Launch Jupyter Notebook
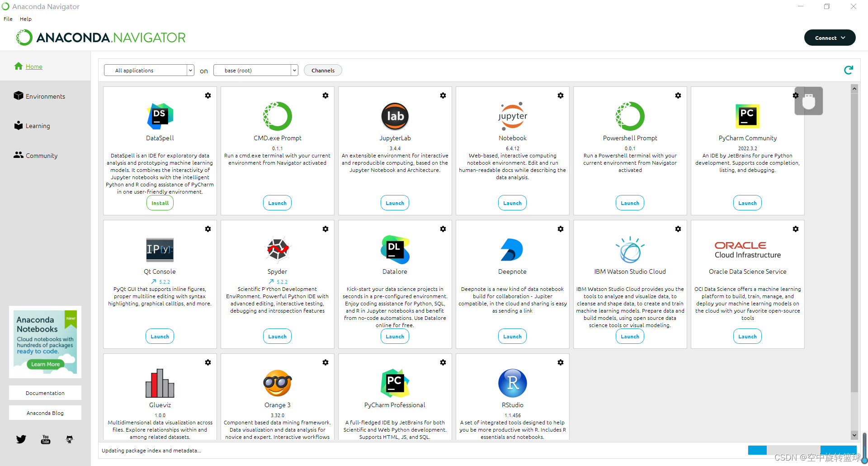 coord(513,203)
